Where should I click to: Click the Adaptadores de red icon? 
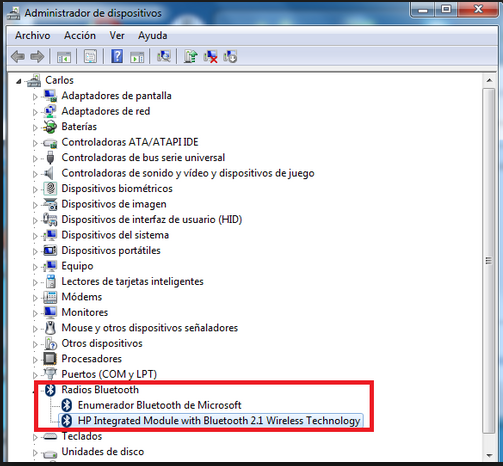(x=50, y=111)
